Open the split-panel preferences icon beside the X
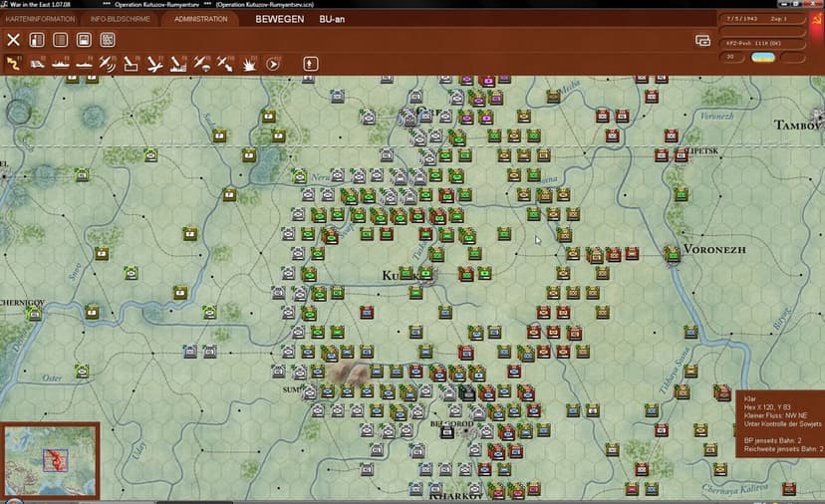This screenshot has height=504, width=825. [37, 40]
